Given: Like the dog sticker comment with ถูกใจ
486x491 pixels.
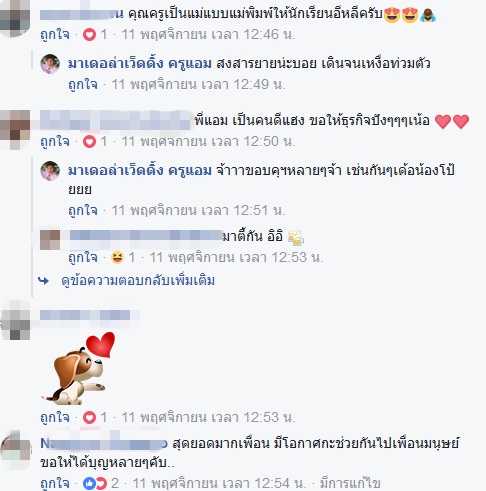Looking at the screenshot, I should [x=55, y=417].
